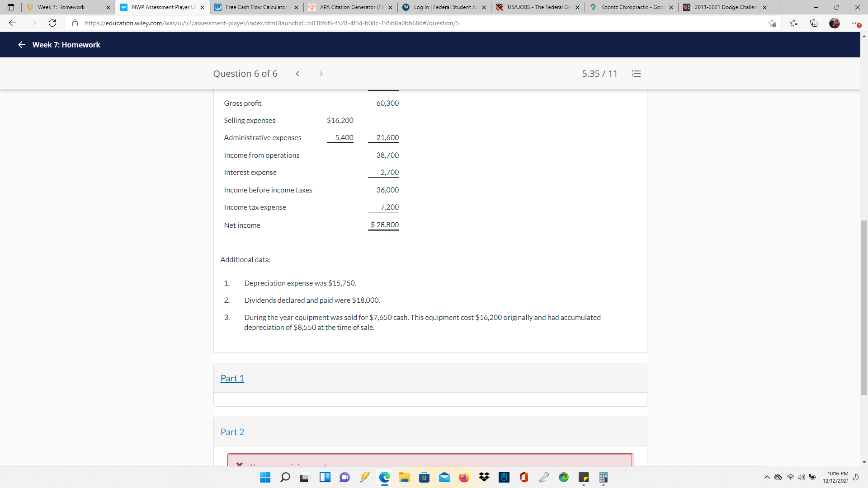Advance with the next question arrow
The height and width of the screenshot is (488, 868).
(321, 73)
